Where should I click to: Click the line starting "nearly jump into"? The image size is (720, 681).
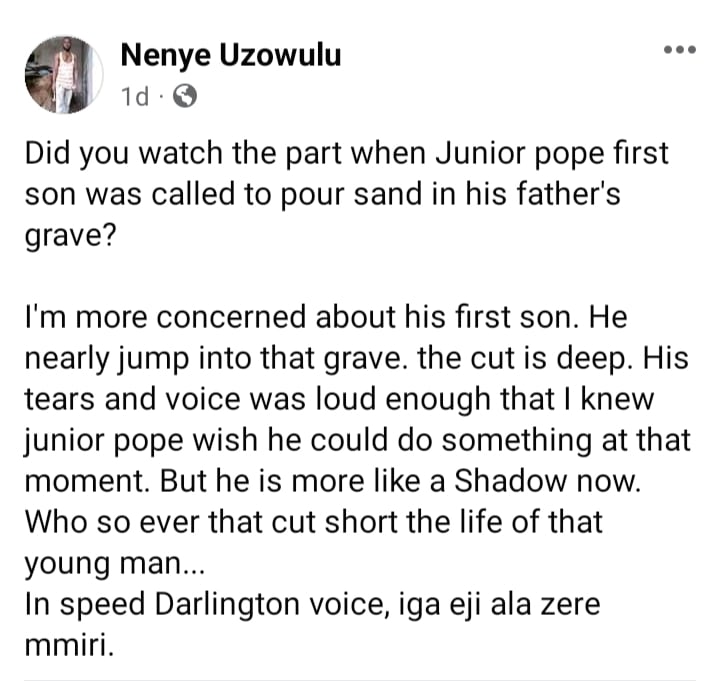click(355, 357)
